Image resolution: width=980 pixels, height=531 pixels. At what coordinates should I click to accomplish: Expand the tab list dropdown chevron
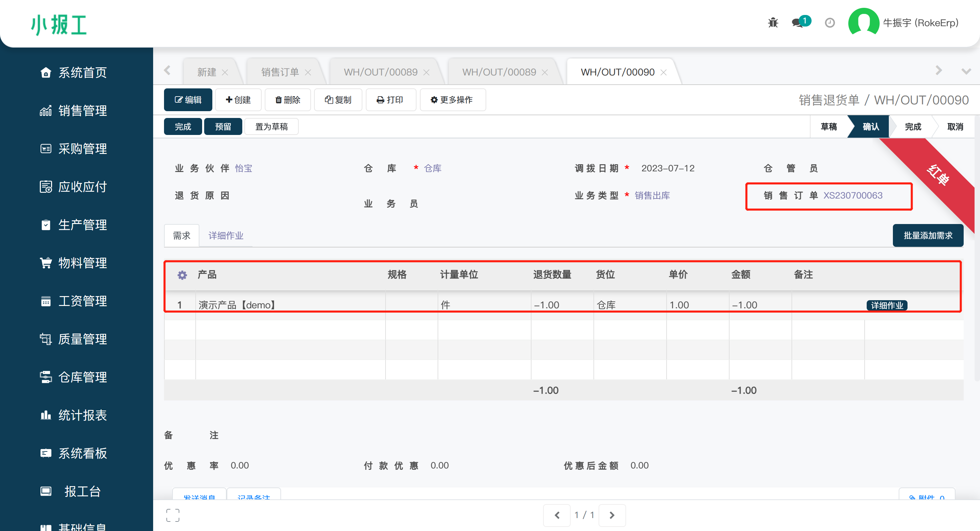966,71
